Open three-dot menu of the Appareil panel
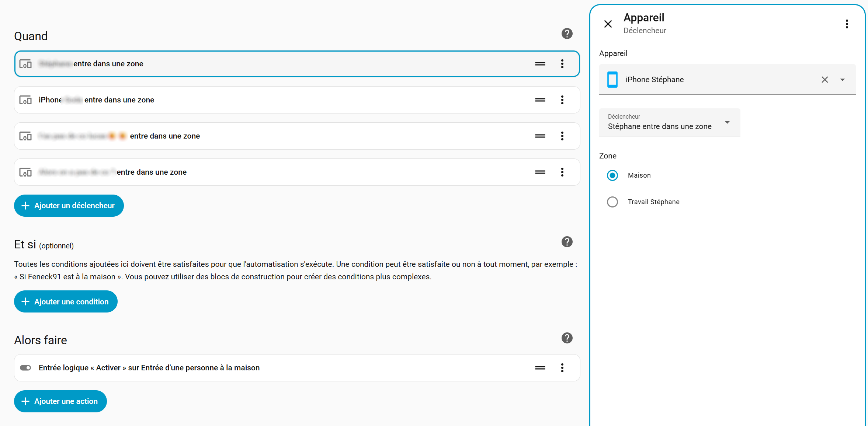Viewport: 868px width, 426px height. point(847,24)
